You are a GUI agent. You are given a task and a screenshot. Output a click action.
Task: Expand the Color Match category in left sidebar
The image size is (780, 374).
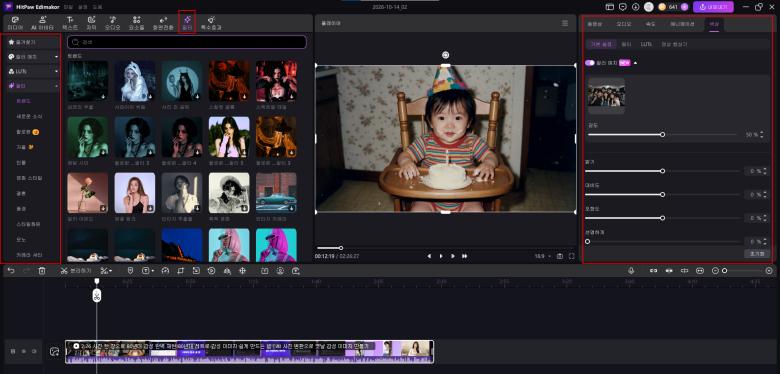pos(56,57)
